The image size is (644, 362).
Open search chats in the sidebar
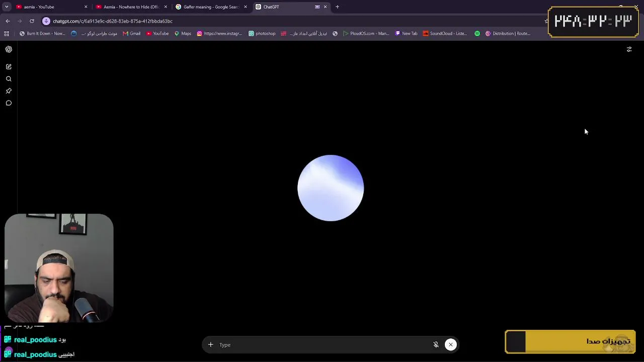(x=9, y=79)
